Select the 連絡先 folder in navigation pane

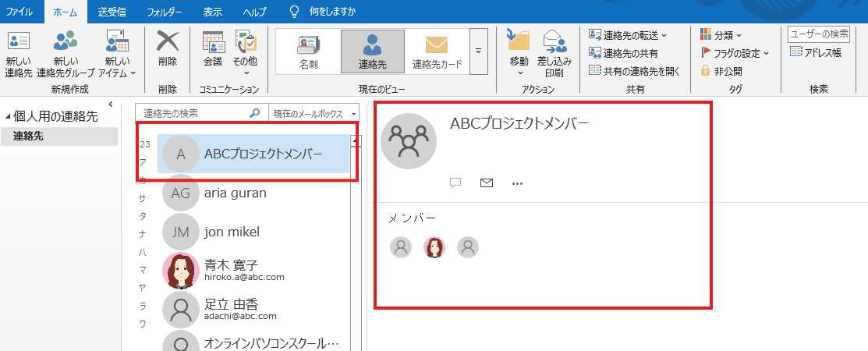pyautogui.click(x=59, y=136)
